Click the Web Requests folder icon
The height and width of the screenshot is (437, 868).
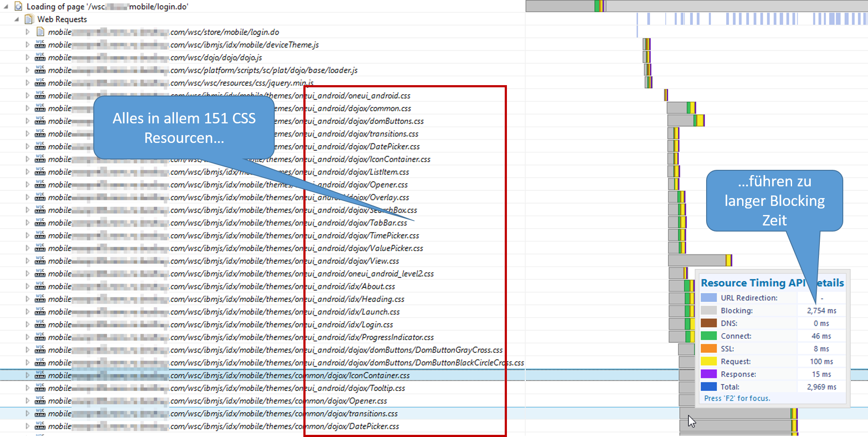click(x=29, y=19)
